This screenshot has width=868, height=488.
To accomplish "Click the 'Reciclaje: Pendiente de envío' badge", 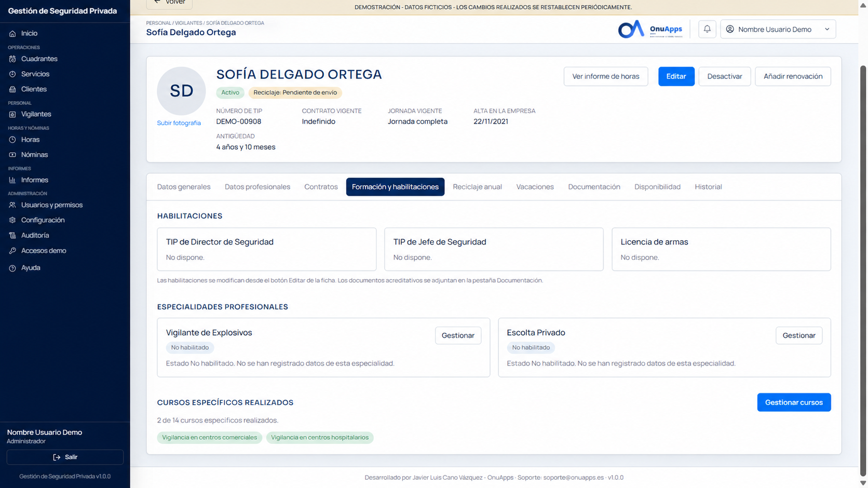I will point(295,92).
